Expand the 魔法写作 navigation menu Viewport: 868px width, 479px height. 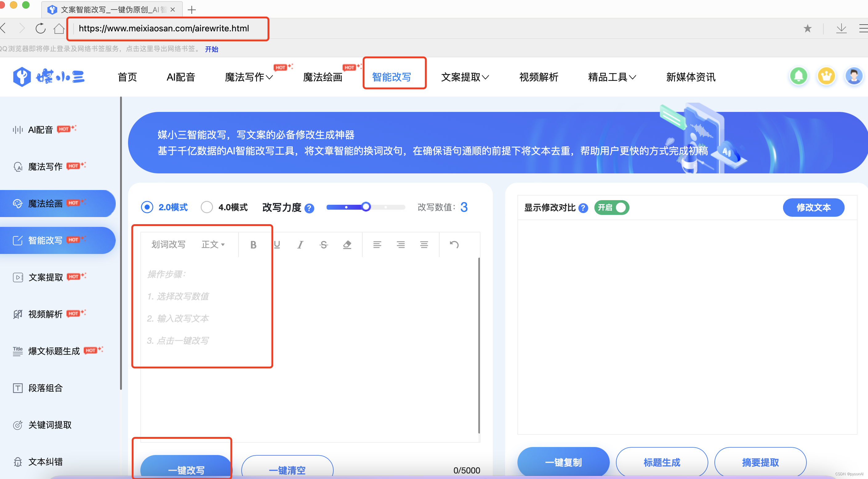tap(249, 77)
